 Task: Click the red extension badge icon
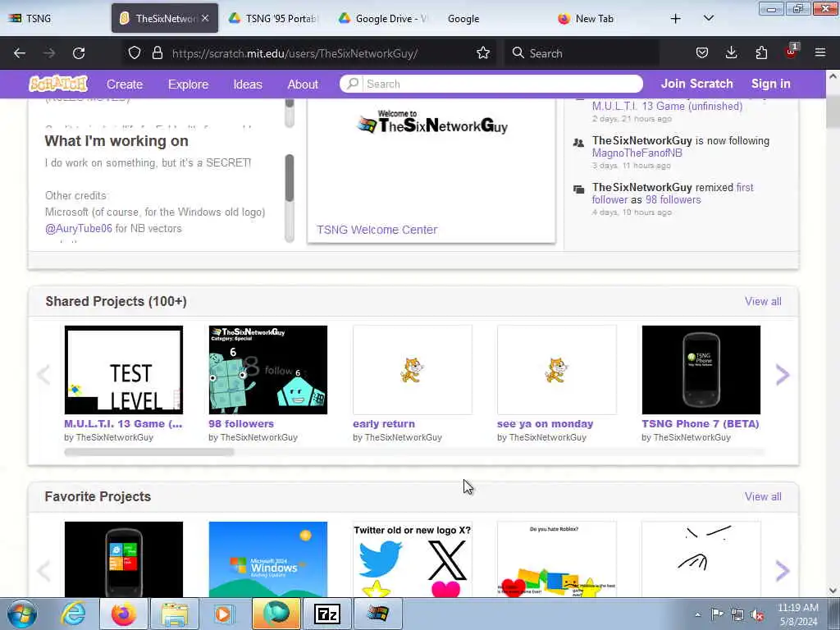coord(791,52)
